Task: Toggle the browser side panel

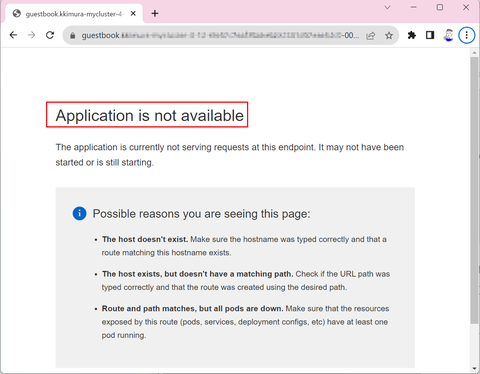Action: tap(430, 35)
